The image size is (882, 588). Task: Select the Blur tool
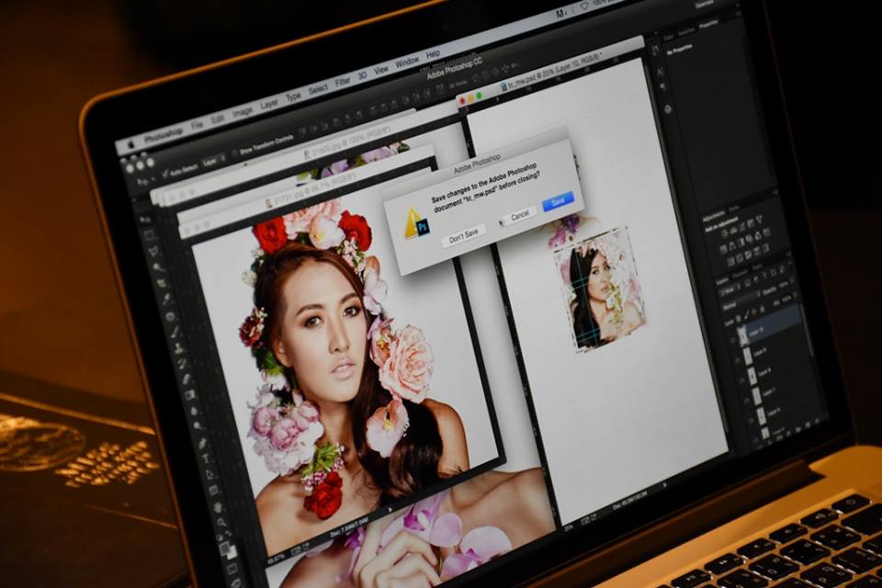click(x=194, y=412)
